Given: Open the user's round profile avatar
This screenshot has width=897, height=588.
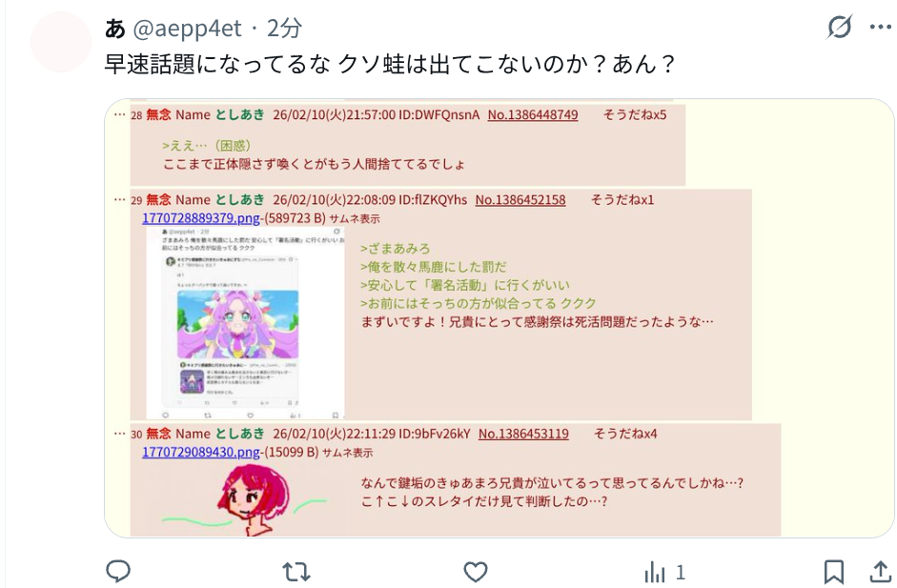Looking at the screenshot, I should pos(61,42).
